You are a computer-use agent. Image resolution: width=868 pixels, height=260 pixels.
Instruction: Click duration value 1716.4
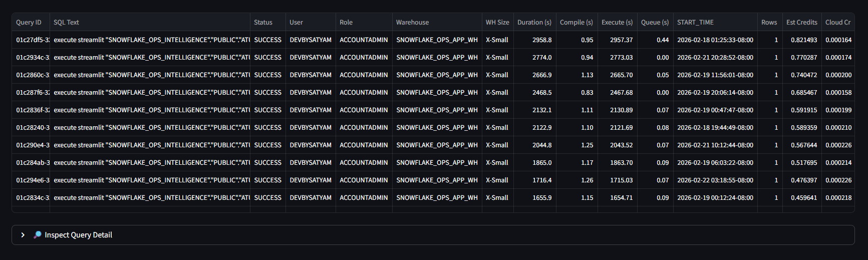[542, 180]
